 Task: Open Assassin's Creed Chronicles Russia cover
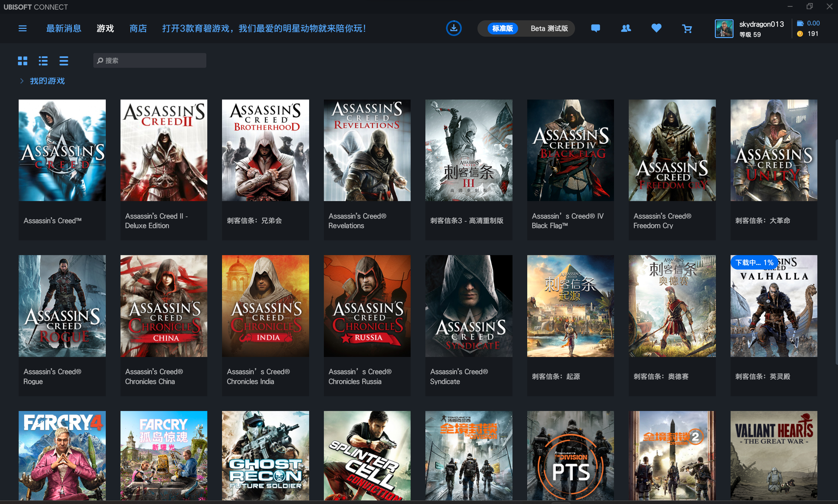(x=367, y=306)
